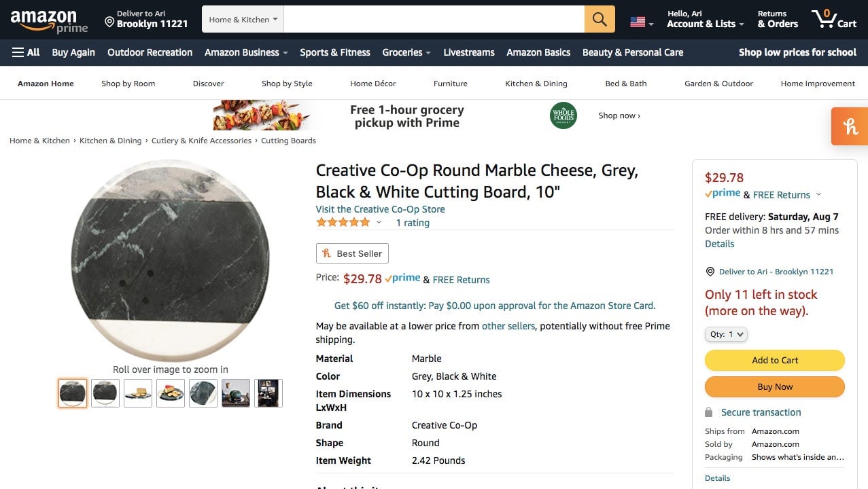
Task: Open the shopping cart icon
Action: [833, 19]
